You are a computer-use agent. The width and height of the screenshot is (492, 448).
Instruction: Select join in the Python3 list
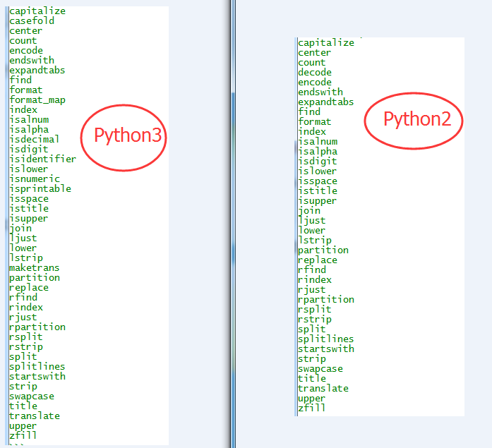pyautogui.click(x=20, y=229)
